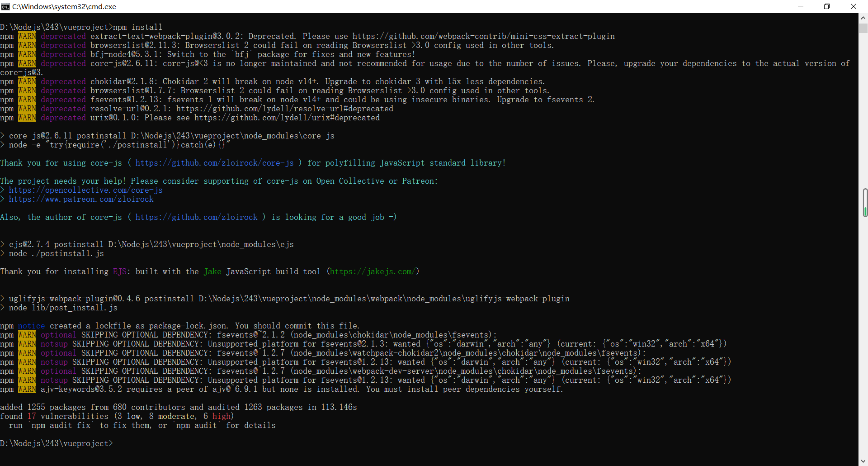Click the scrollbar down arrow
The image size is (868, 466).
pos(863,461)
